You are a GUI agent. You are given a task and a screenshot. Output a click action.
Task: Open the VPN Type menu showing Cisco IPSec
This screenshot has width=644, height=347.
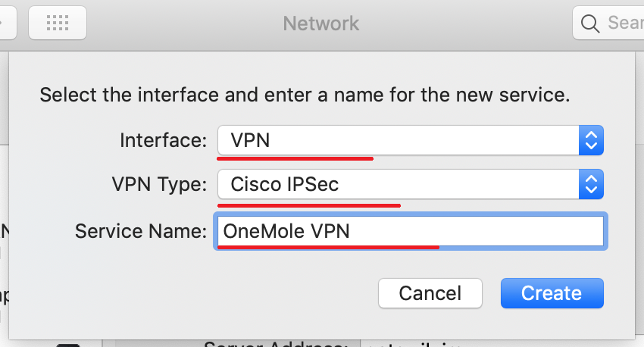point(411,184)
